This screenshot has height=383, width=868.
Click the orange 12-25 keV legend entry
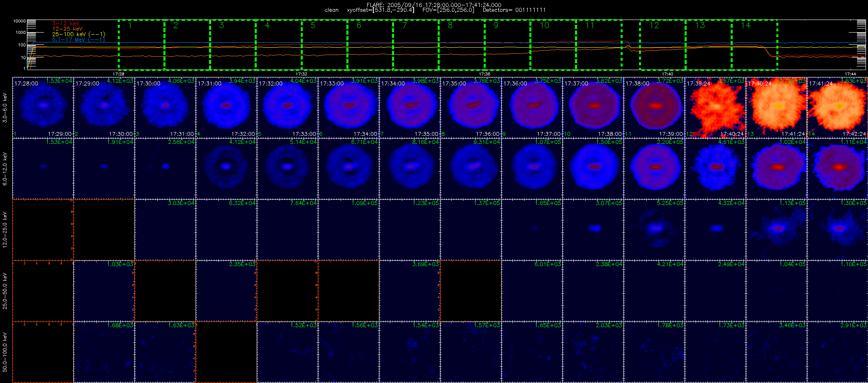[67, 29]
